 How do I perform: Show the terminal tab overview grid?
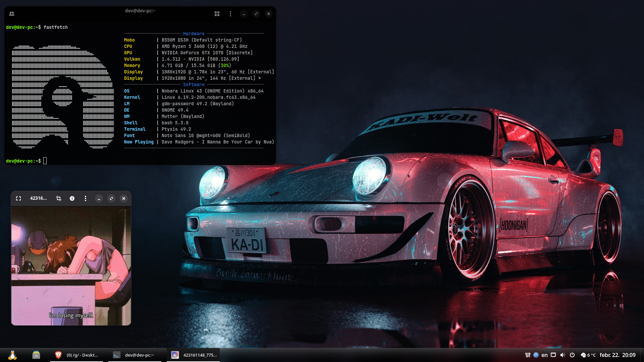217,14
